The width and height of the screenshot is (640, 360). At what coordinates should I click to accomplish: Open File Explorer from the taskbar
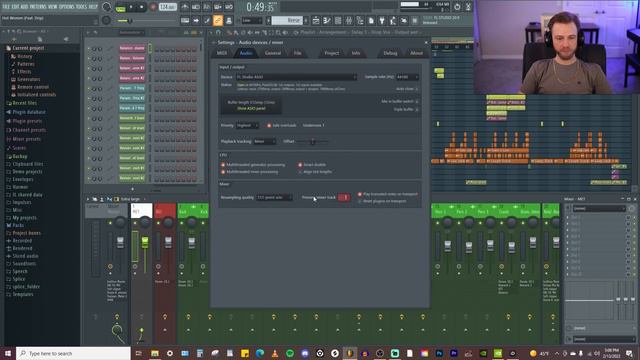tap(155, 353)
